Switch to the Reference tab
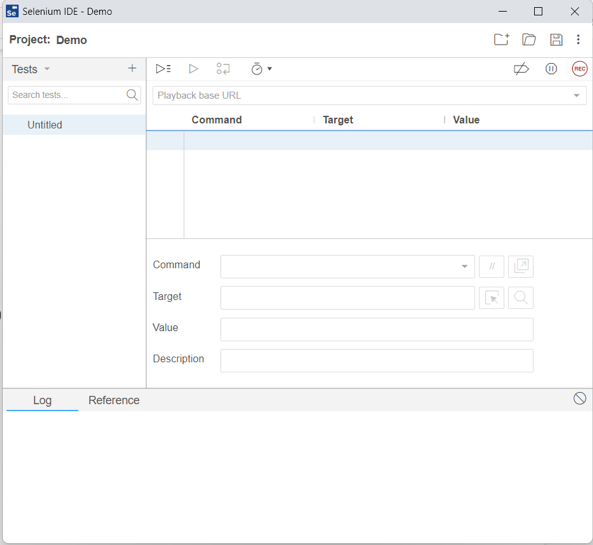The height and width of the screenshot is (545, 593). (x=114, y=400)
